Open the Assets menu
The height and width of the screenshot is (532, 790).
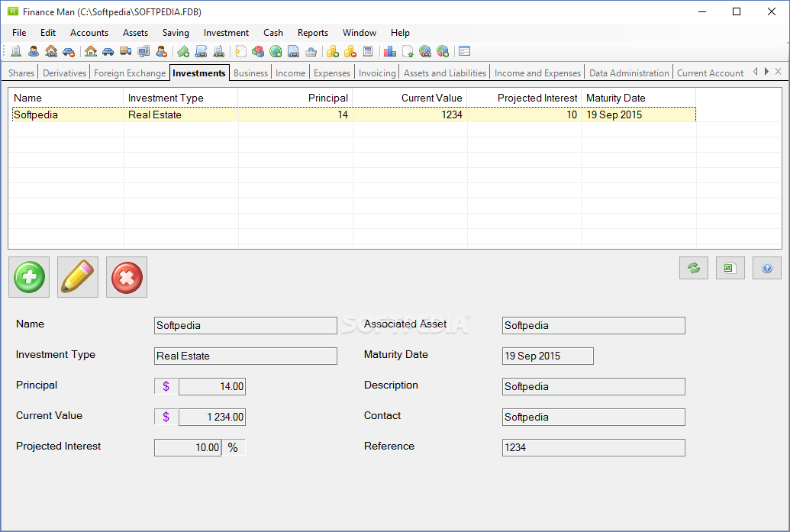coord(136,33)
